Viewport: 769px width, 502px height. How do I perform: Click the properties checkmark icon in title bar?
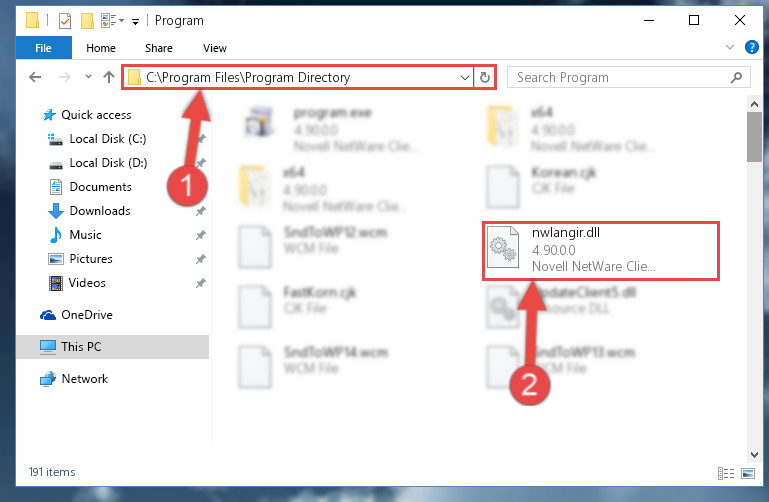click(65, 21)
